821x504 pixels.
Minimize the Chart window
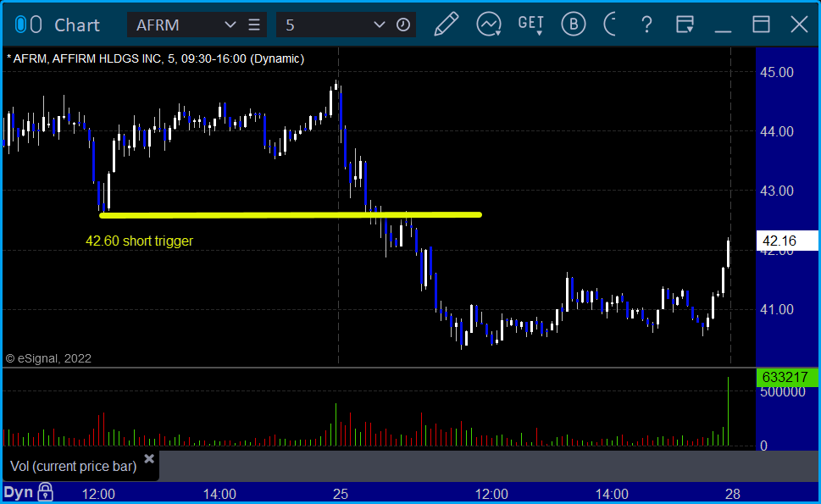(723, 30)
